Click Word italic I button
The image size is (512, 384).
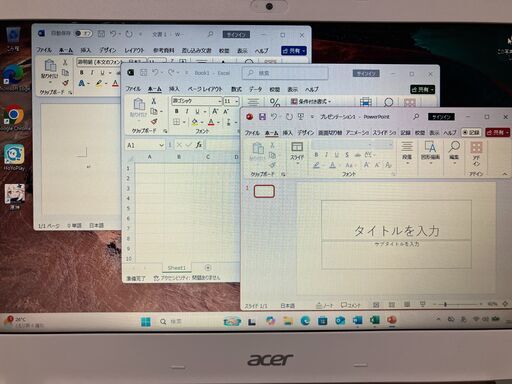click(92, 72)
